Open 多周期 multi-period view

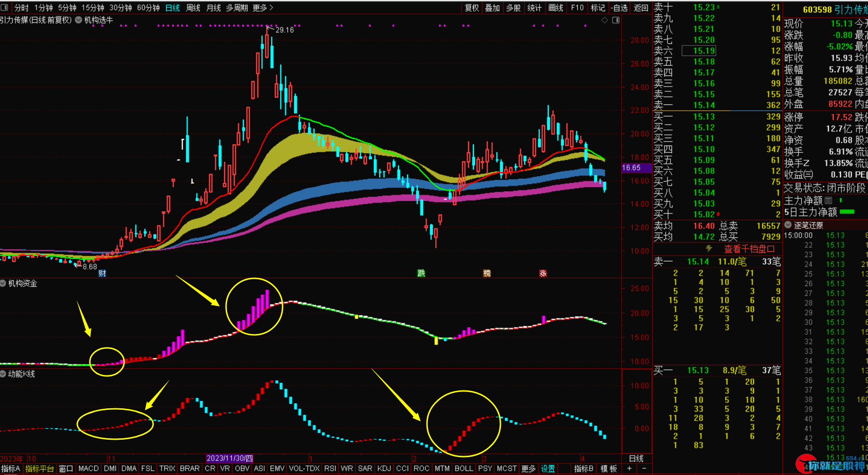(237, 7)
